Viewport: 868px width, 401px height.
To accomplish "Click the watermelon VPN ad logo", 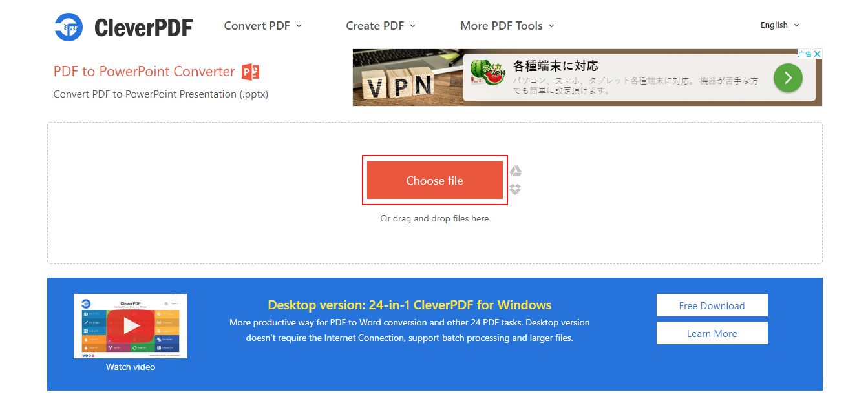I will 487,72.
